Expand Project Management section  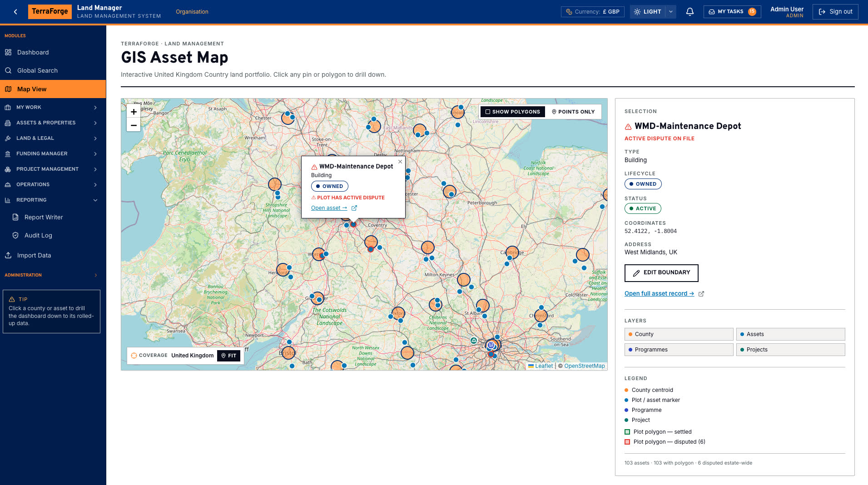click(53, 169)
